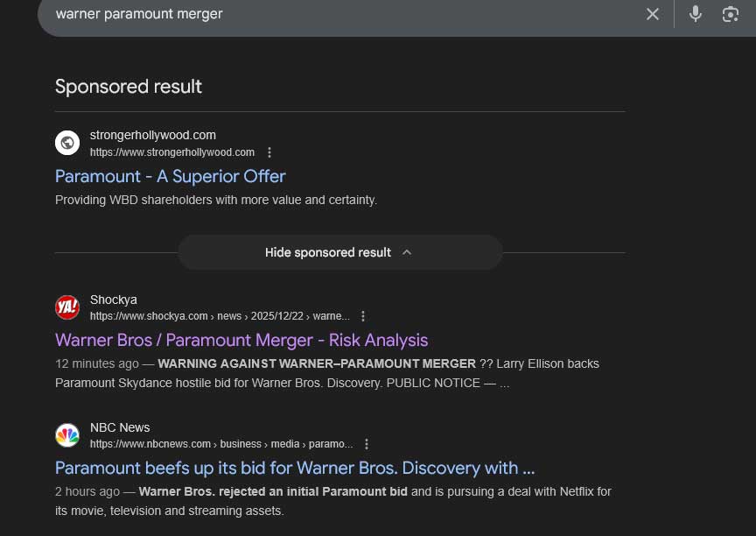Screen dimensions: 756x536
Task: Open "Paramount beefs up its bid" NBC article
Action: click(x=295, y=468)
